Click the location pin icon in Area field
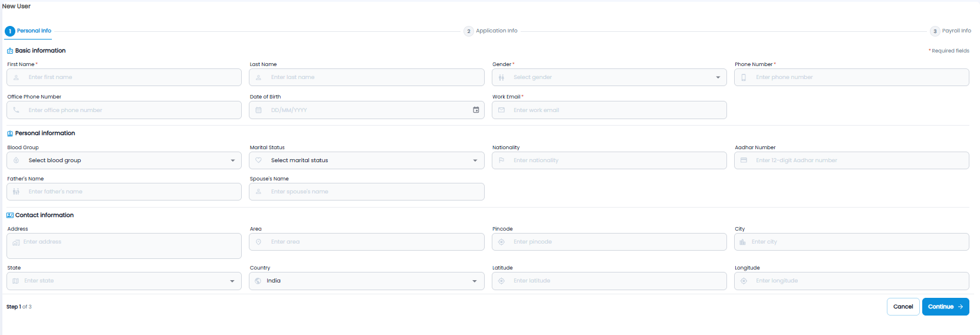980x335 pixels. pyautogui.click(x=259, y=242)
